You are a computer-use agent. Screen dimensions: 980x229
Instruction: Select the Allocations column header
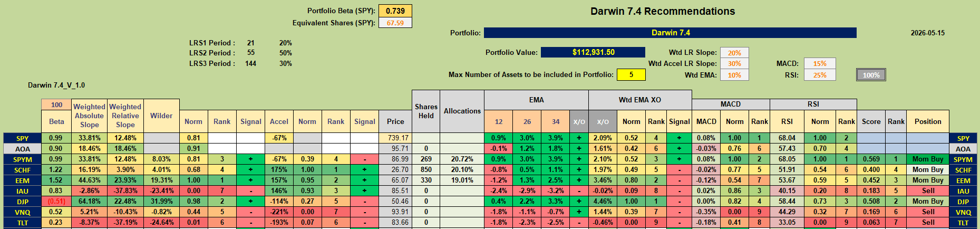coord(462,111)
